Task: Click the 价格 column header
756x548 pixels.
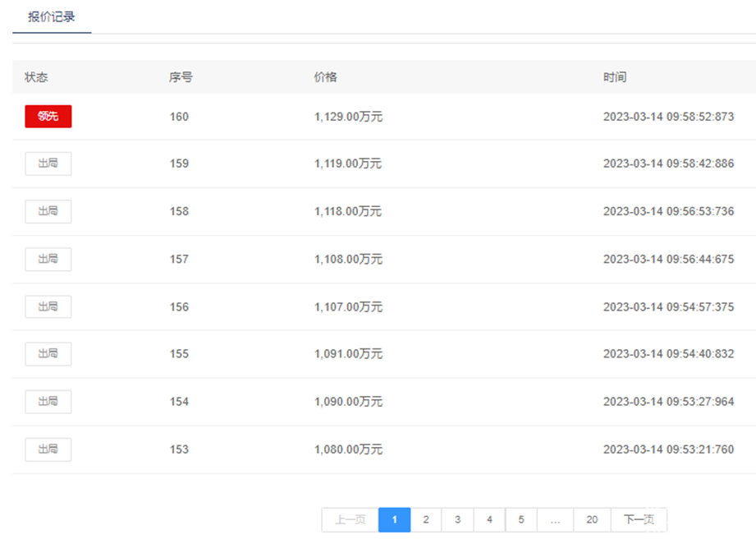Action: coord(325,77)
